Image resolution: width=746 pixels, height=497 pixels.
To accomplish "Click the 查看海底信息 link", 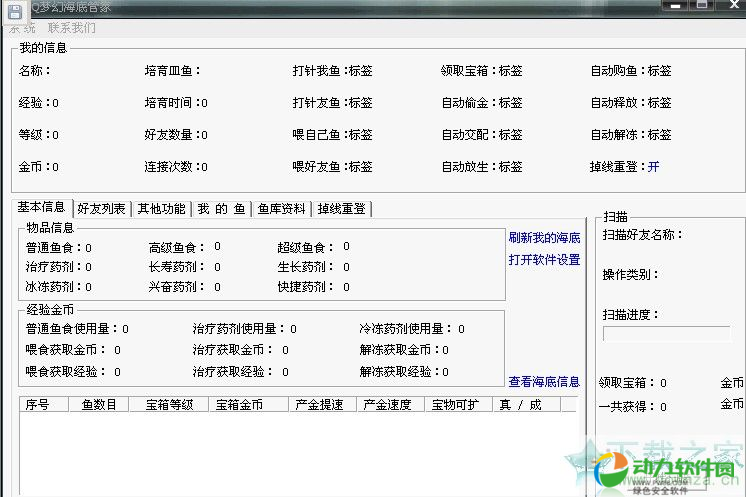I will [x=544, y=381].
